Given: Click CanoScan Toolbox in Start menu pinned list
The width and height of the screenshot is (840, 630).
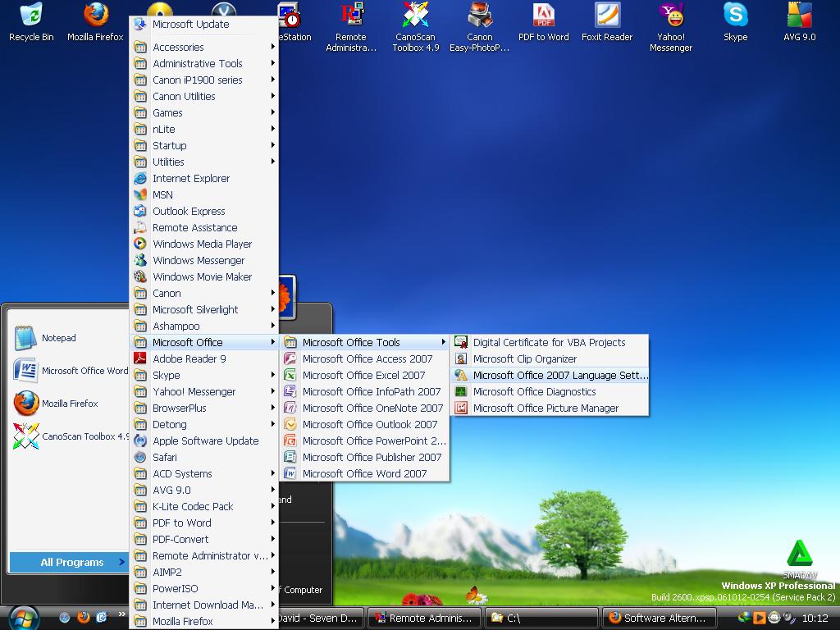Looking at the screenshot, I should (x=71, y=436).
